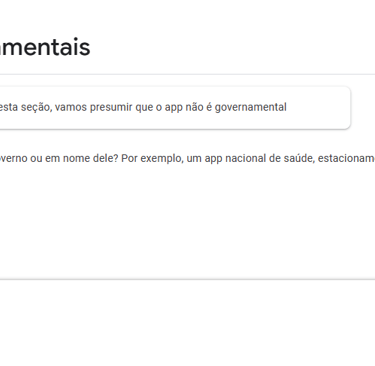Click the lower horizontal divider line
Viewport: 375px width, 366px height.
(x=187, y=279)
